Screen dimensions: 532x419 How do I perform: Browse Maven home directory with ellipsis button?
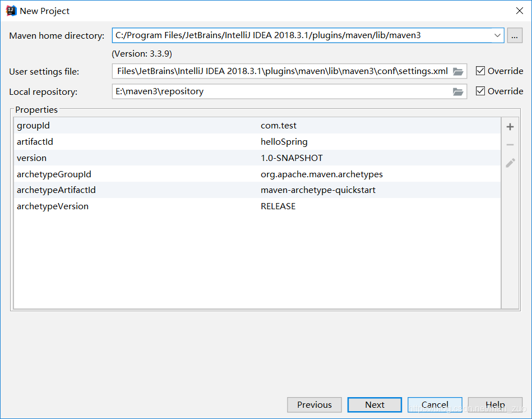click(x=515, y=35)
